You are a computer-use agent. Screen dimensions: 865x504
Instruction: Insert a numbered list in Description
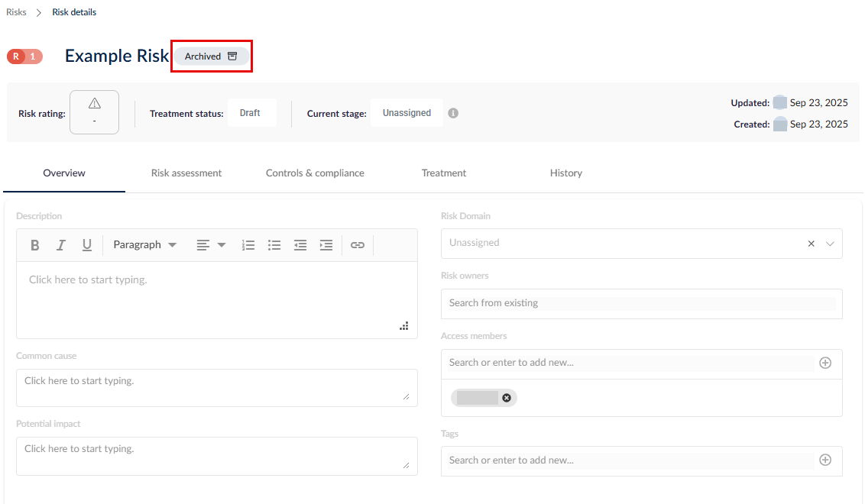click(248, 245)
